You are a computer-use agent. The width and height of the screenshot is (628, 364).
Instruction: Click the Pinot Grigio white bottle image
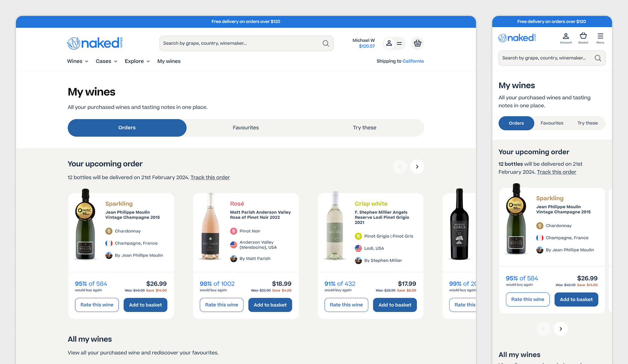pos(335,226)
